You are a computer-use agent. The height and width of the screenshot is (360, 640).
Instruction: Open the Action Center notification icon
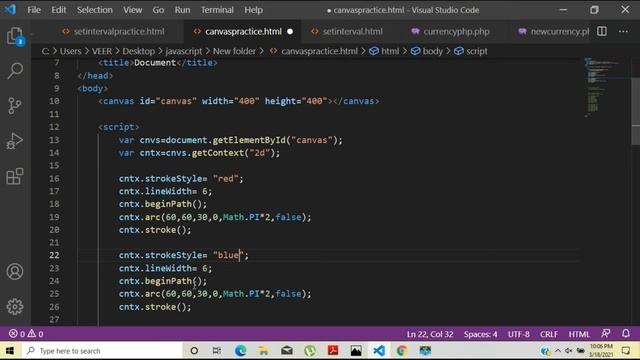pos(626,351)
